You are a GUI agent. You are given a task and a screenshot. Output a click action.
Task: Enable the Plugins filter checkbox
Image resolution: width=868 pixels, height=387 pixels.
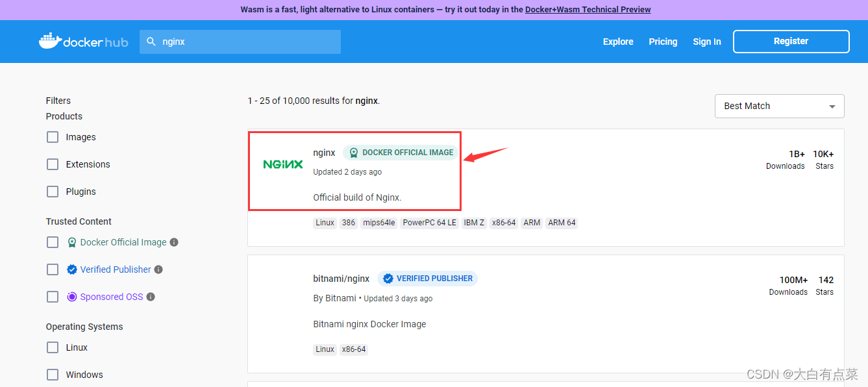53,192
